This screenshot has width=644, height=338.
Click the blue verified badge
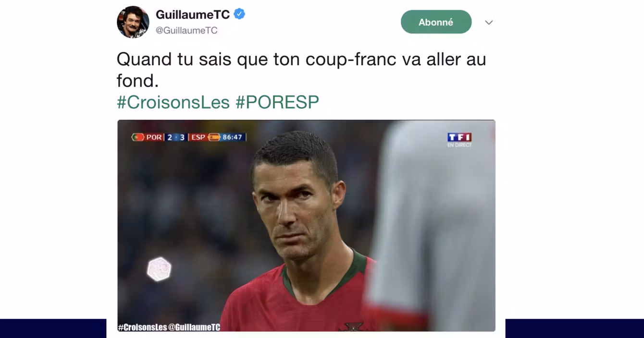[239, 14]
